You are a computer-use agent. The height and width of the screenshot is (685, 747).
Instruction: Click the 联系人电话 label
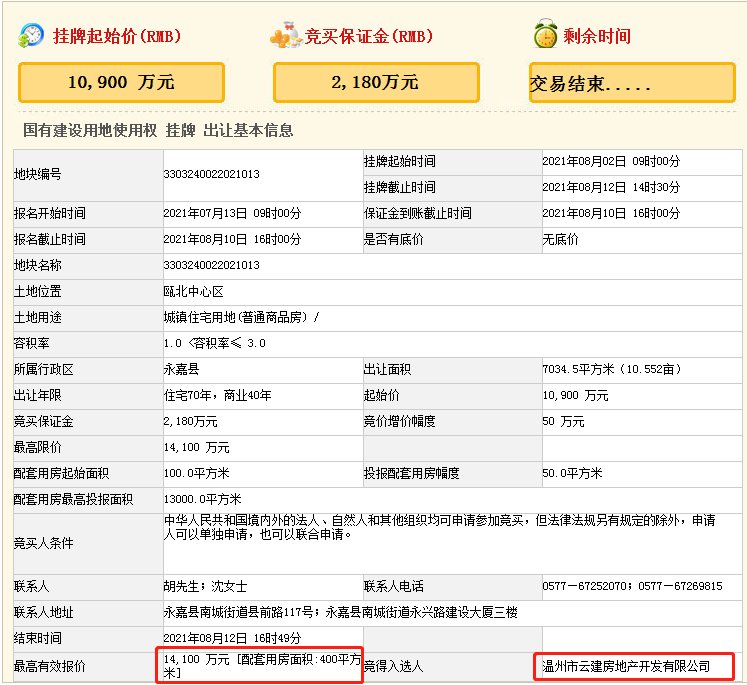(394, 586)
